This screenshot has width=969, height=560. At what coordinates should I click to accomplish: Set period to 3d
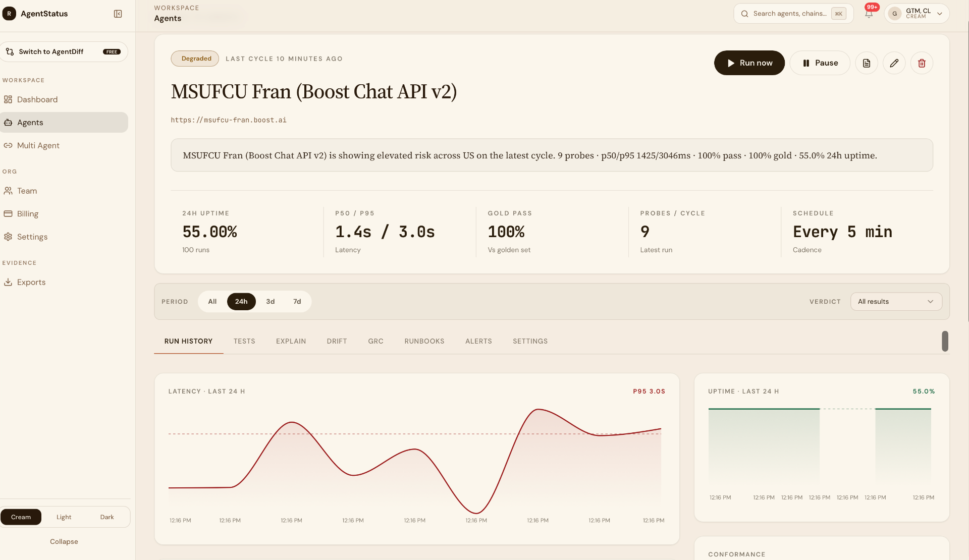271,301
